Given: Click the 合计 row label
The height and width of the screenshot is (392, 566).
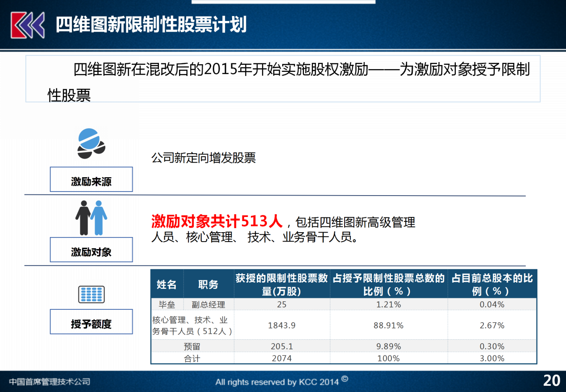Looking at the screenshot, I should click(192, 358).
